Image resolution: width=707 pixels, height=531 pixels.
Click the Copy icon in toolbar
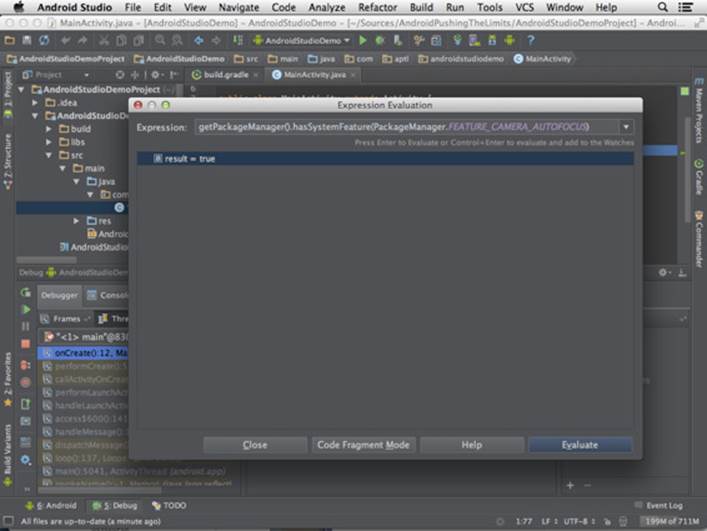pyautogui.click(x=121, y=41)
